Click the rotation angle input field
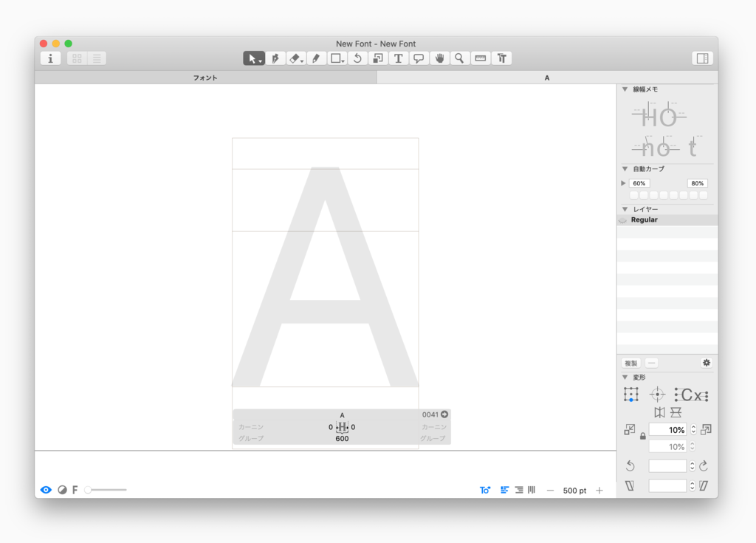Screen dimensions: 756x543 pyautogui.click(x=667, y=465)
